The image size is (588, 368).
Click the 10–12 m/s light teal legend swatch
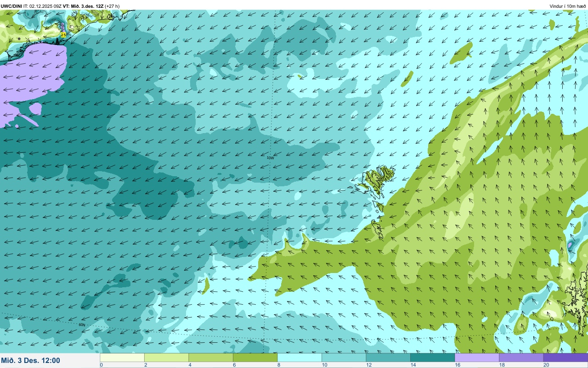pyautogui.click(x=344, y=357)
